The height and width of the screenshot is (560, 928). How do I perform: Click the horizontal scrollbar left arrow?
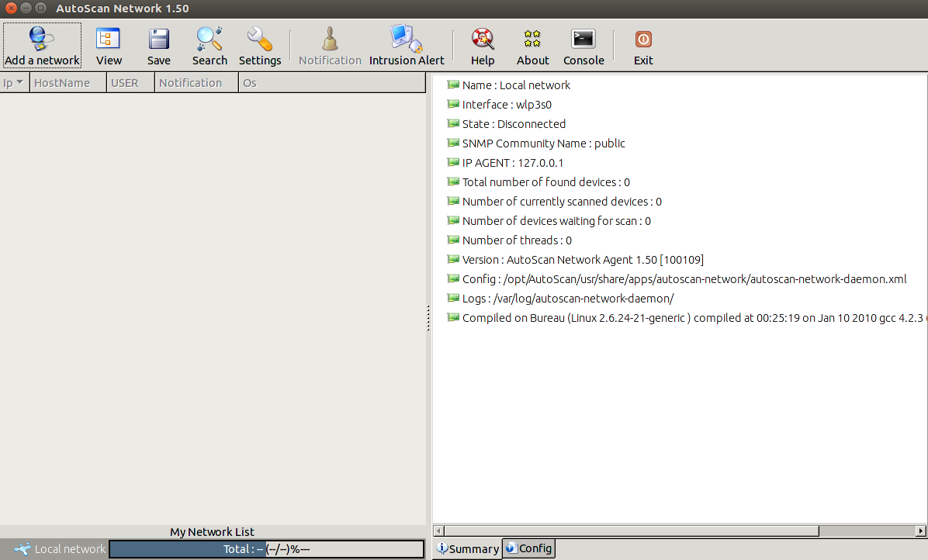tap(438, 531)
